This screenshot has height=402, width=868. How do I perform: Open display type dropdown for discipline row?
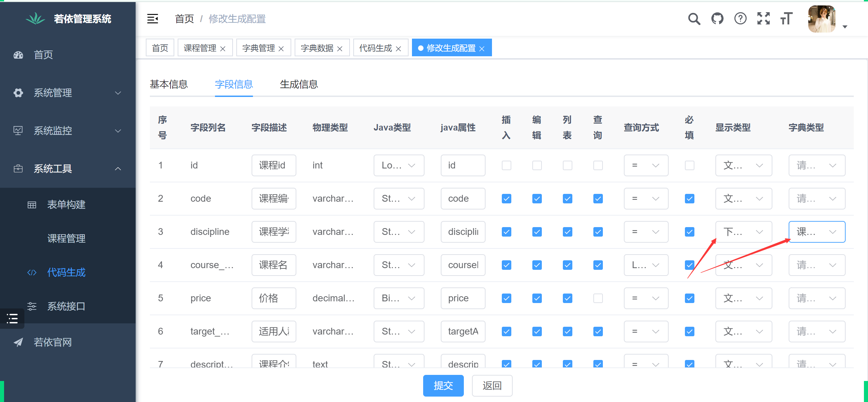tap(744, 232)
